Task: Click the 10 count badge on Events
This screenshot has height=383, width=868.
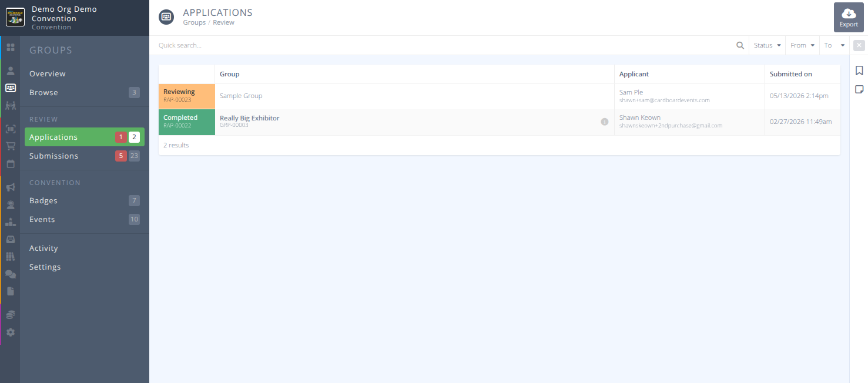Action: (x=134, y=219)
